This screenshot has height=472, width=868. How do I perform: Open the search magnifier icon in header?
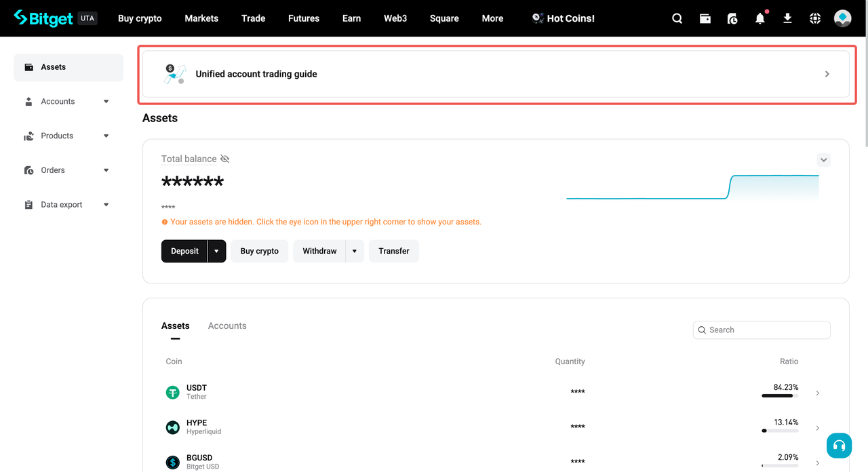coord(677,18)
